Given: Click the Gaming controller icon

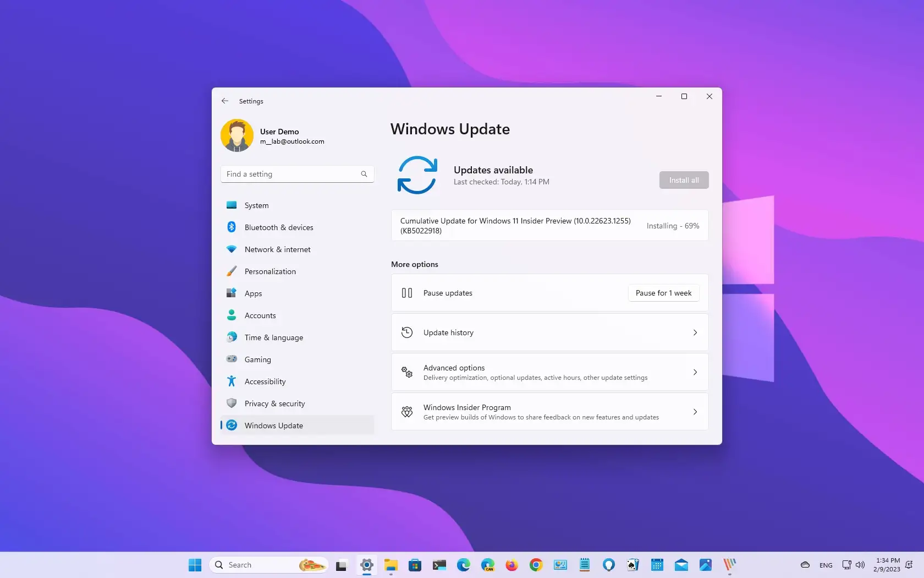Looking at the screenshot, I should [232, 359].
